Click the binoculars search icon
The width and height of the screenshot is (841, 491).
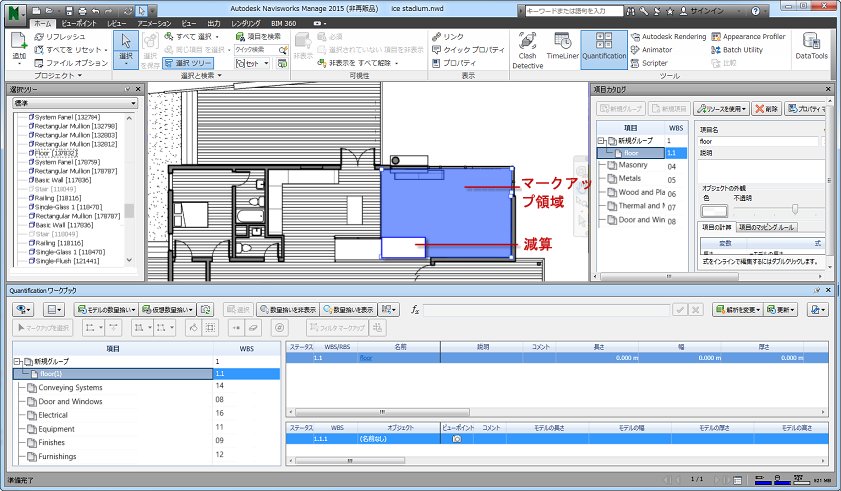pyautogui.click(x=631, y=11)
